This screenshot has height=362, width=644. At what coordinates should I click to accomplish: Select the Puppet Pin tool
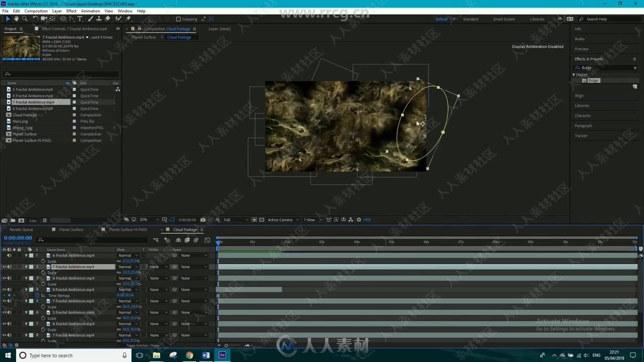coord(128,19)
